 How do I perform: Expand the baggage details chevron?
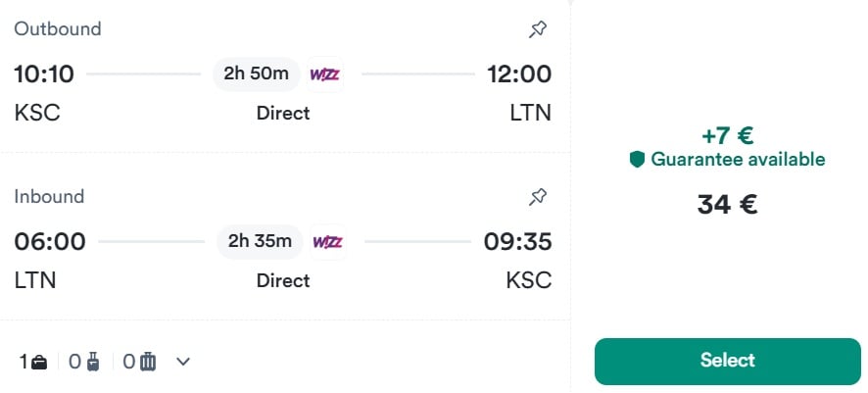[183, 362]
